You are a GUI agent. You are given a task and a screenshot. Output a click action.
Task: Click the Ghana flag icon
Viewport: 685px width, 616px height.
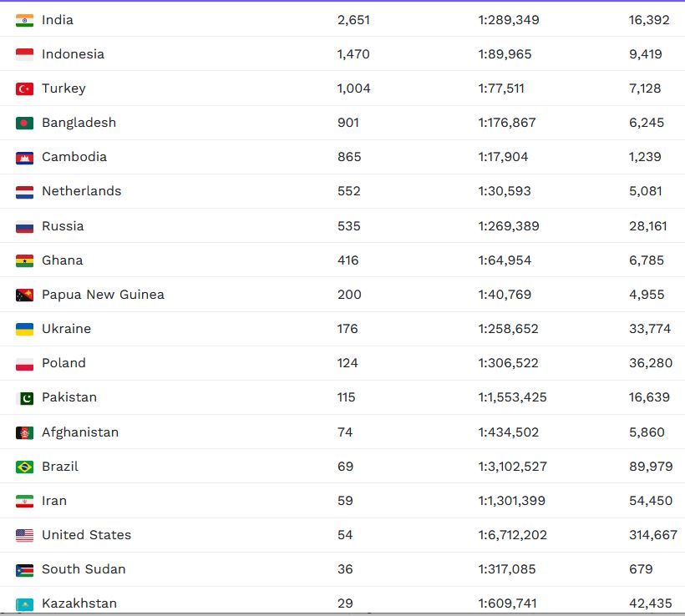[24, 260]
